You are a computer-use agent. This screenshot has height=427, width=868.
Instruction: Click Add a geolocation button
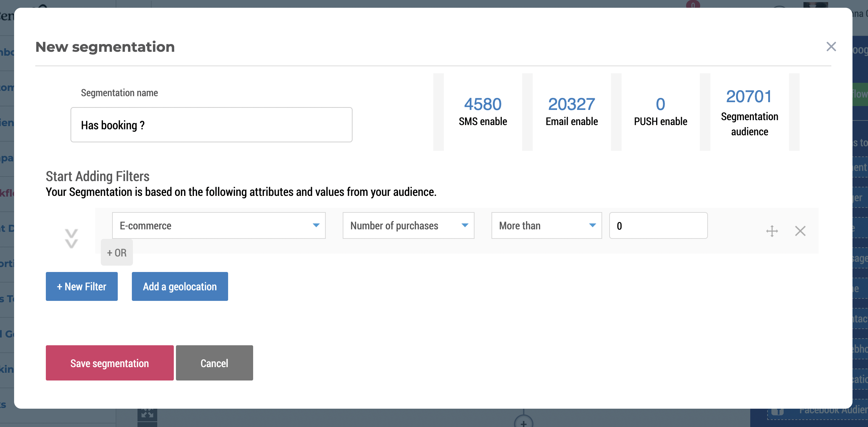[180, 286]
